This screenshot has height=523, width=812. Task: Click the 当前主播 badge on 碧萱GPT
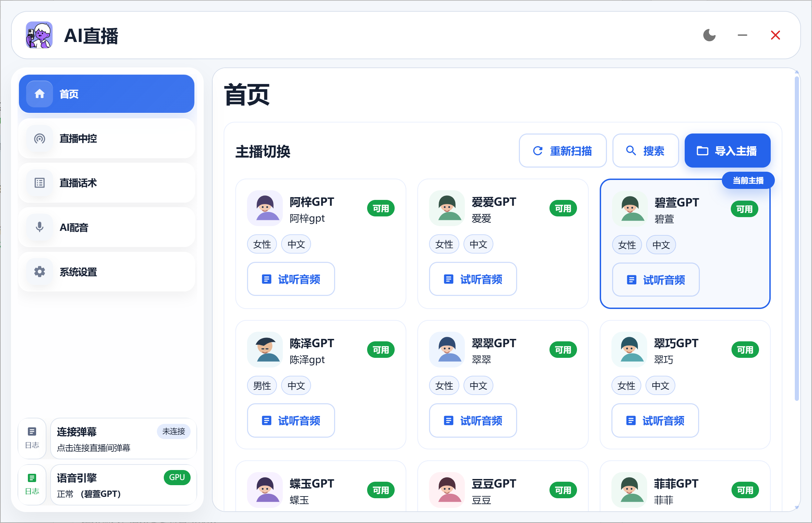pos(748,180)
